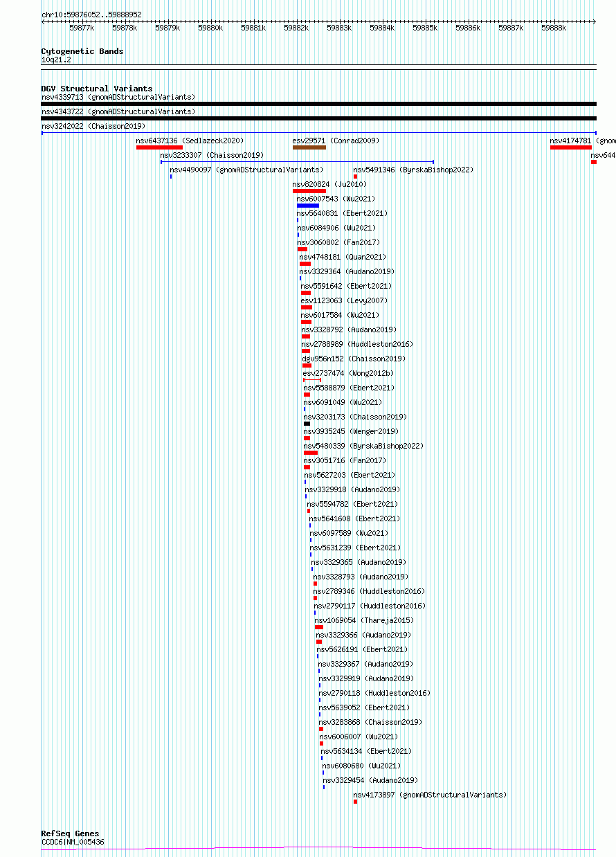
Task: Click nsv6097589 (Wu2021) label
Action: pyautogui.click(x=349, y=533)
